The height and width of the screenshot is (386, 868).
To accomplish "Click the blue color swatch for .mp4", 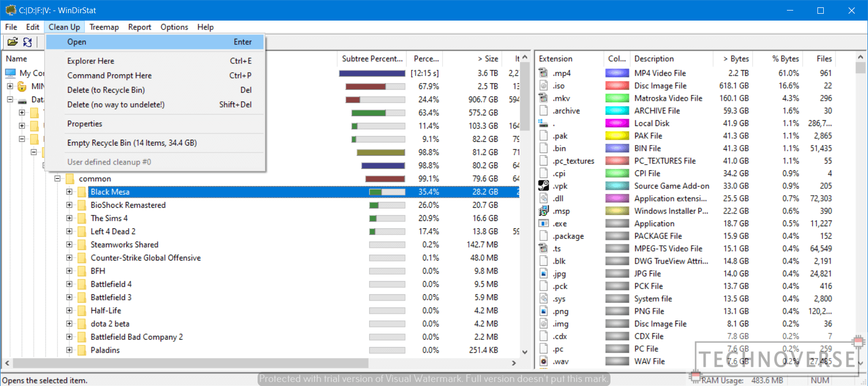I will pos(617,73).
